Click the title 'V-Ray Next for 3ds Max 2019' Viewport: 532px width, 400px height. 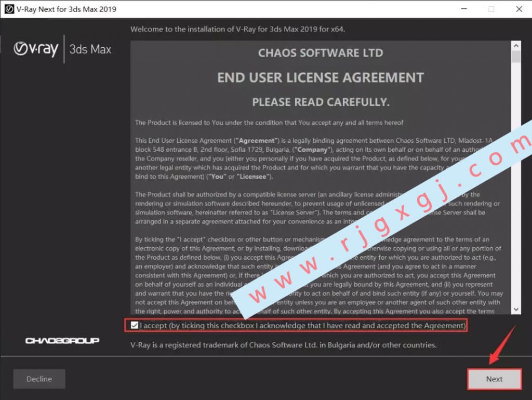pos(66,9)
